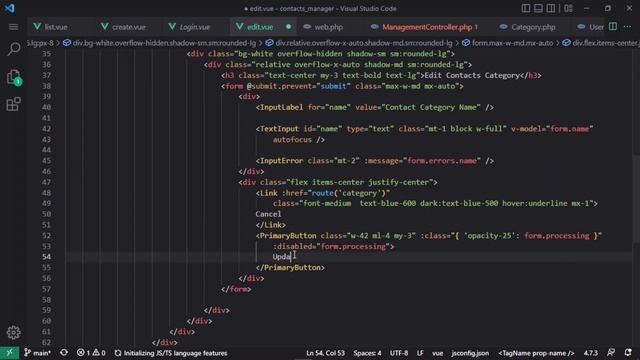640x360 pixels.
Task: Synchronize changes via the sync icon
Action: (64, 353)
